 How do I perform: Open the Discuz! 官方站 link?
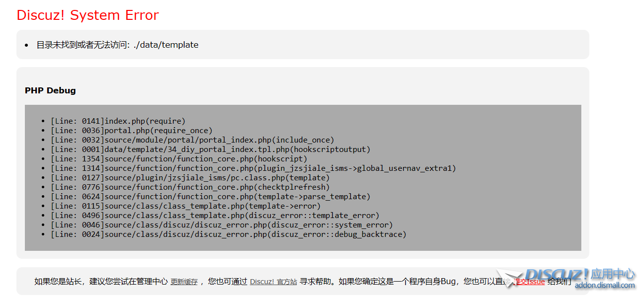coord(273,282)
